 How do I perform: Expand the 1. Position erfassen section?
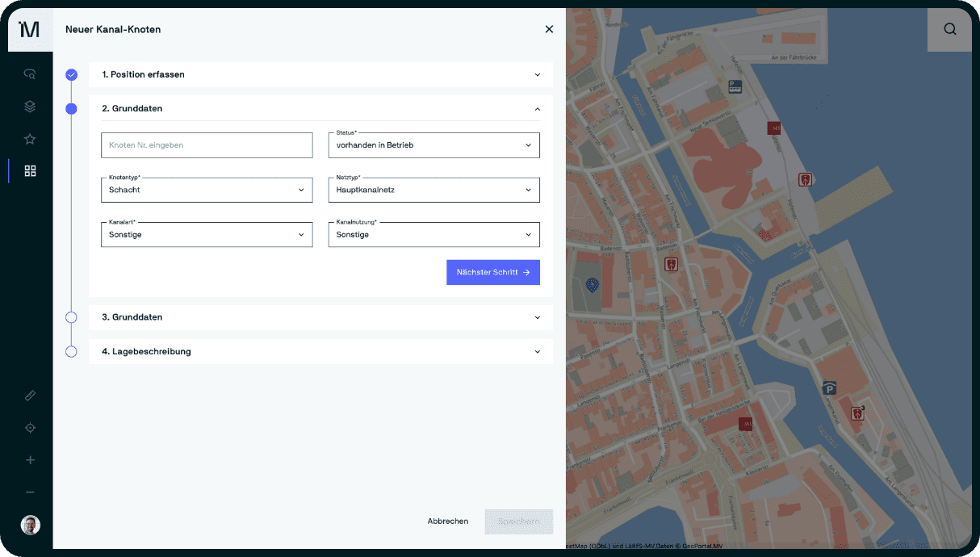coord(320,74)
